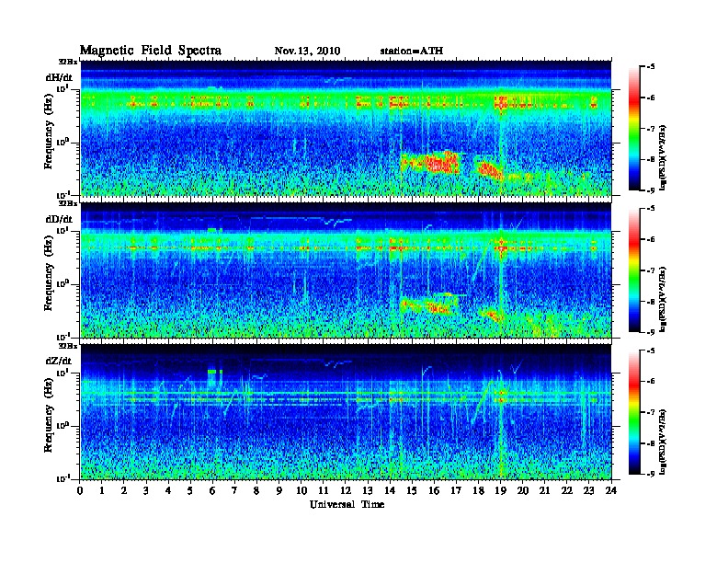728x563 pixels.
Task: Click hour 23 on the time axis
Action: coord(588,491)
